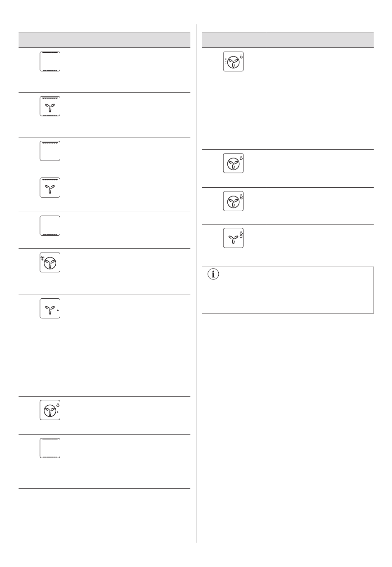Click plain fan icon with single dot
Screen dimensions: 392x567
tap(50, 308)
